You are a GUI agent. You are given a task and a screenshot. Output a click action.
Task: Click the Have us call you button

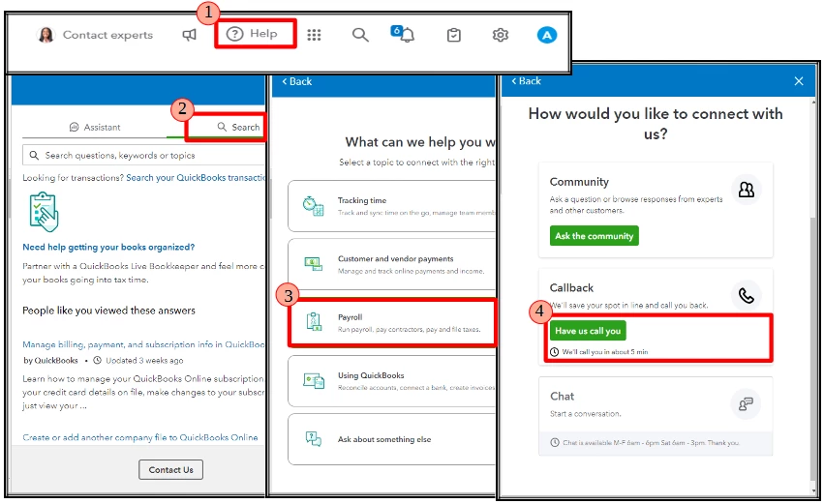(588, 331)
